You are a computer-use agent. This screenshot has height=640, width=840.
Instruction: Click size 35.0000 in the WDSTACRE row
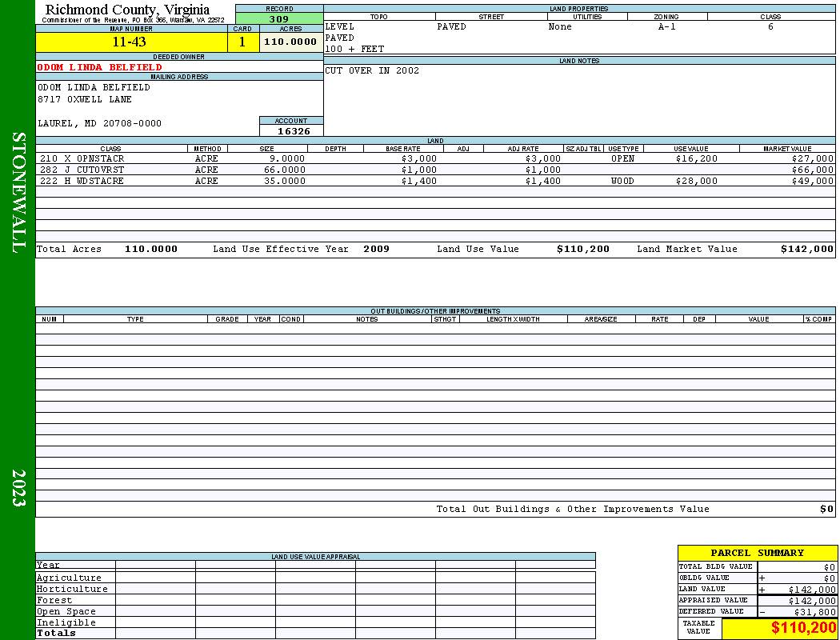(285, 181)
